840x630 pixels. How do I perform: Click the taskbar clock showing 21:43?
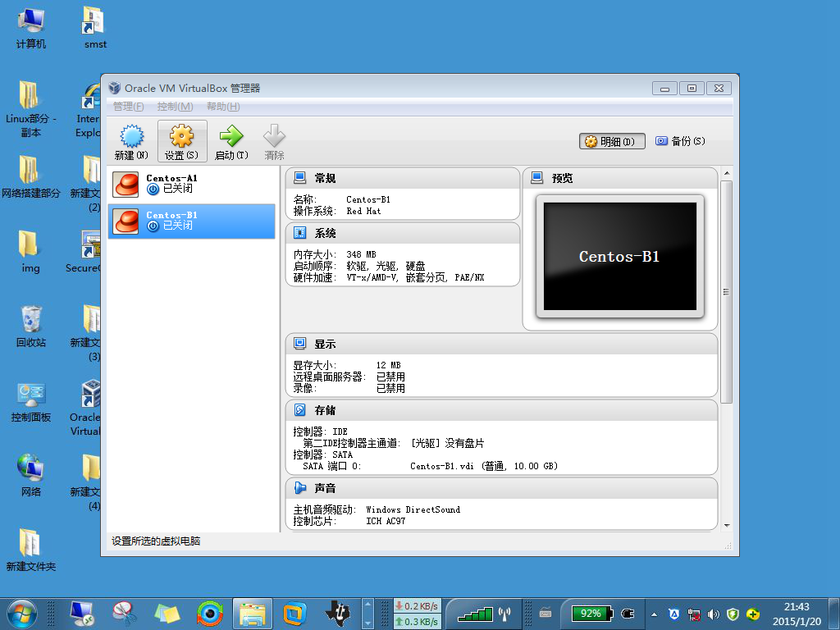click(797, 614)
